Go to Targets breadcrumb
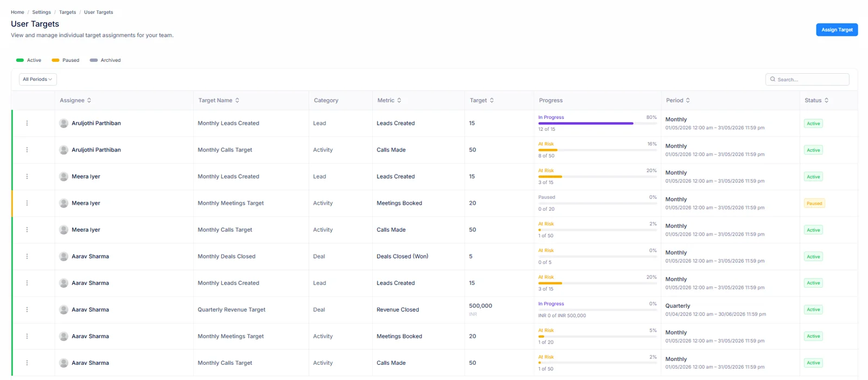The height and width of the screenshot is (380, 868). coord(67,12)
